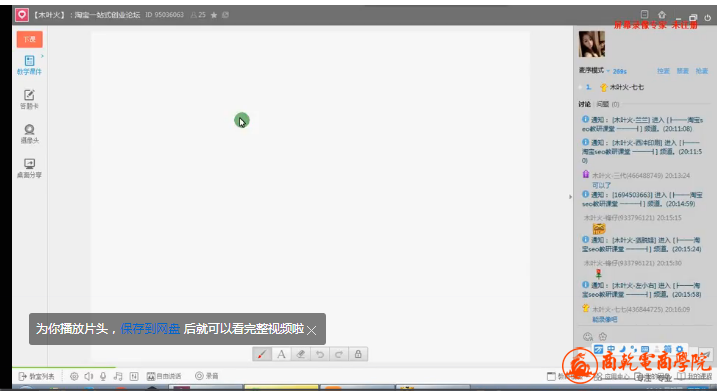Select the text A whiteboard tool

coord(281,354)
